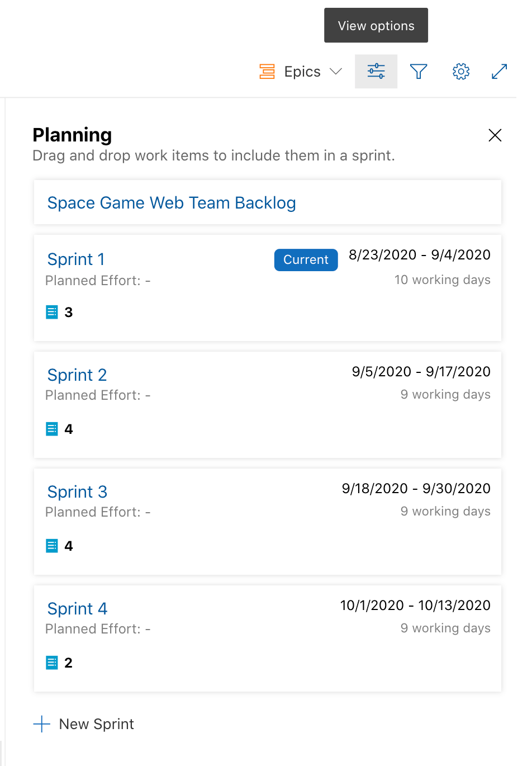Select the Epics backlog level label

(302, 72)
